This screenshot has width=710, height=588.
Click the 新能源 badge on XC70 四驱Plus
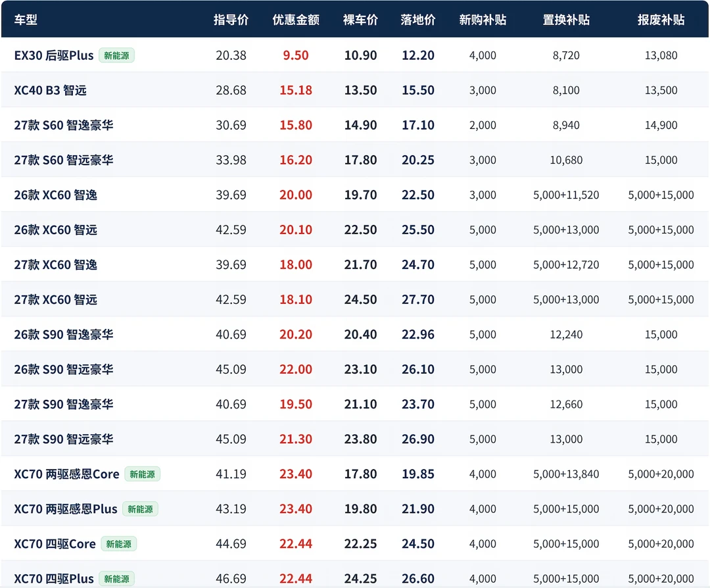click(116, 579)
